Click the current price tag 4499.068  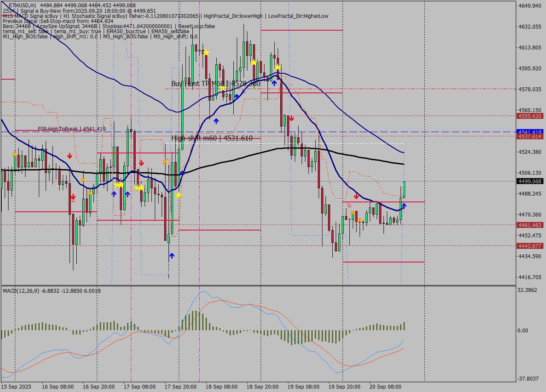pos(529,181)
